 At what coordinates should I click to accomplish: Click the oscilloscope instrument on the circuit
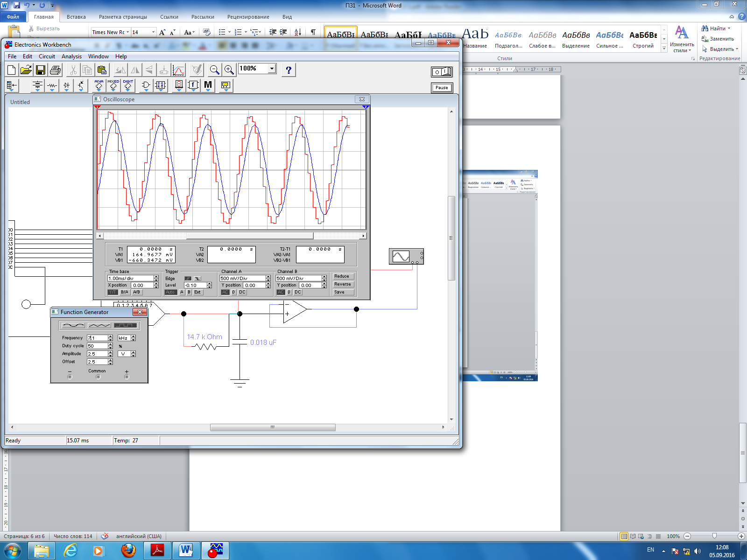tap(406, 256)
